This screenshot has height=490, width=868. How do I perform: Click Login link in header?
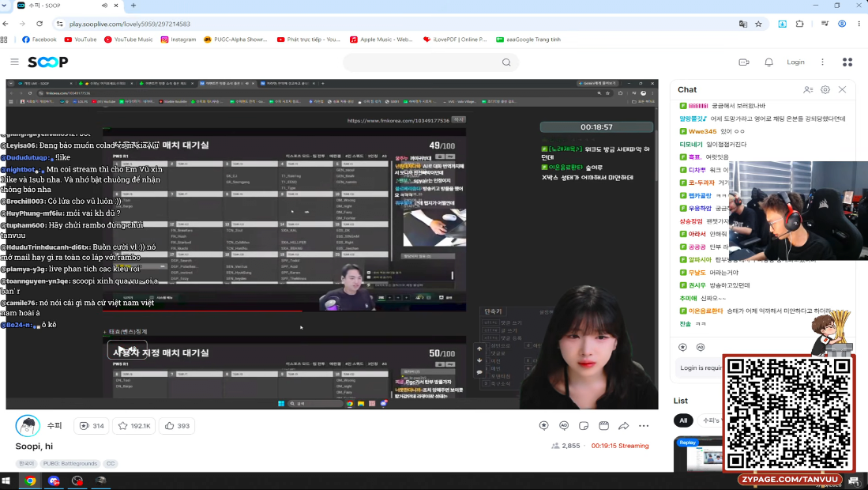[x=795, y=62]
